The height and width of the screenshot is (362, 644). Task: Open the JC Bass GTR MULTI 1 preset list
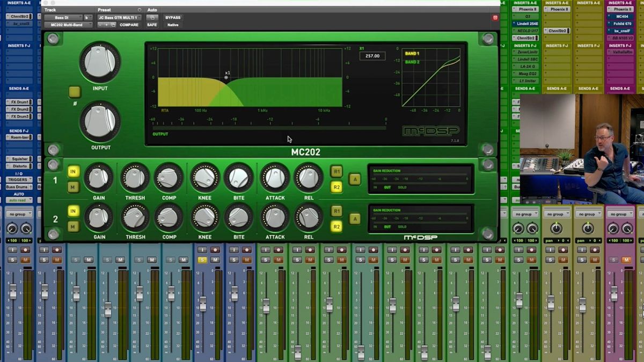pos(119,18)
